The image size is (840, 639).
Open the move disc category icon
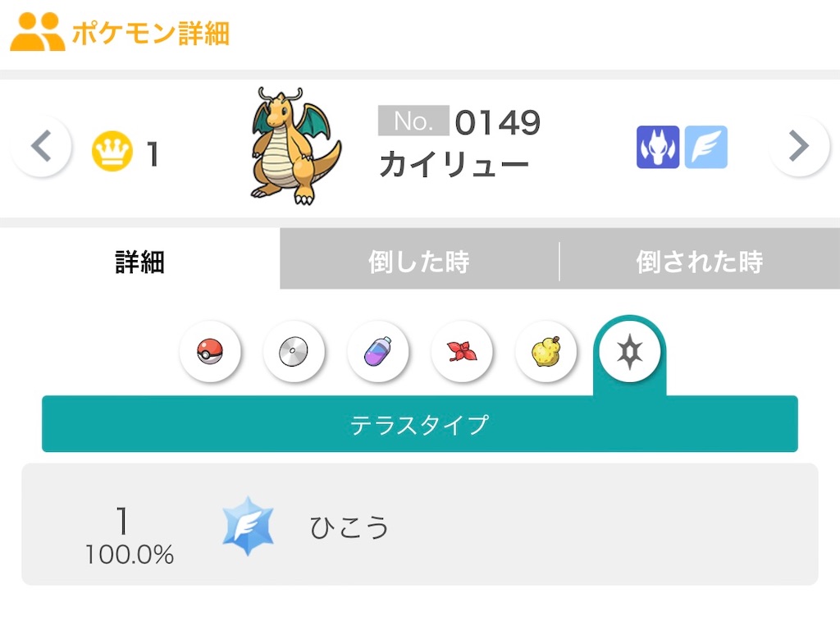click(x=294, y=351)
